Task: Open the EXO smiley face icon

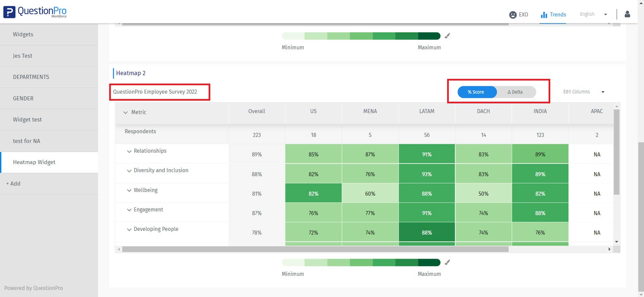Action: (x=513, y=15)
